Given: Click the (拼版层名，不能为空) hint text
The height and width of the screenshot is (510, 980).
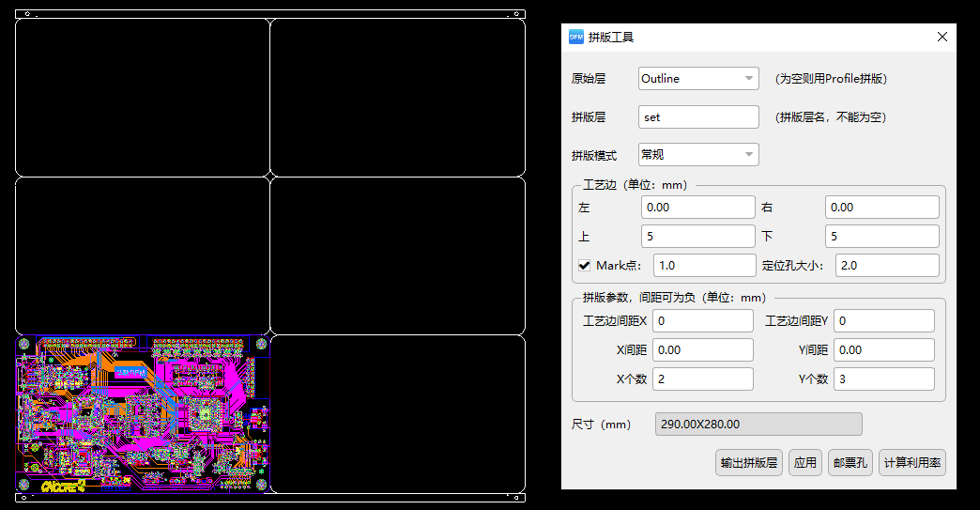Looking at the screenshot, I should pos(831,117).
